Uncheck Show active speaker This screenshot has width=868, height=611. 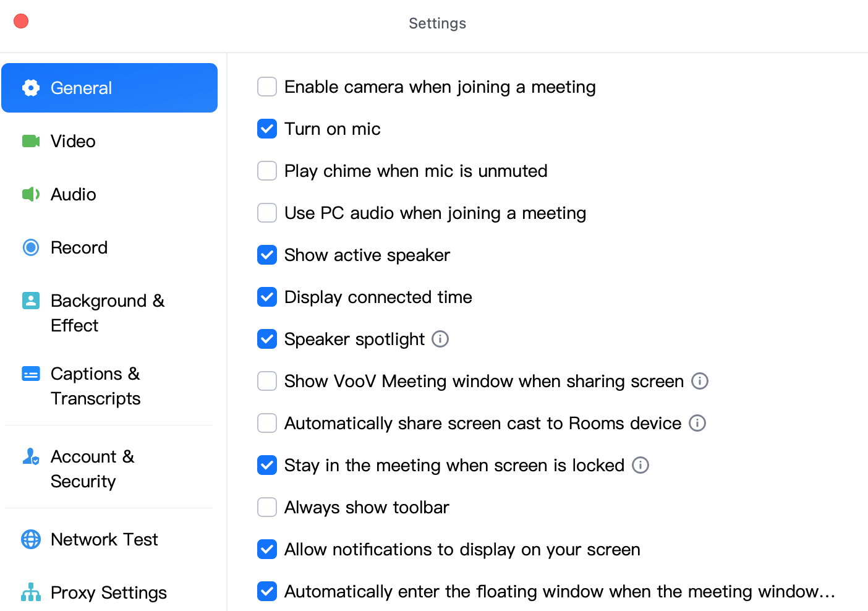(266, 255)
